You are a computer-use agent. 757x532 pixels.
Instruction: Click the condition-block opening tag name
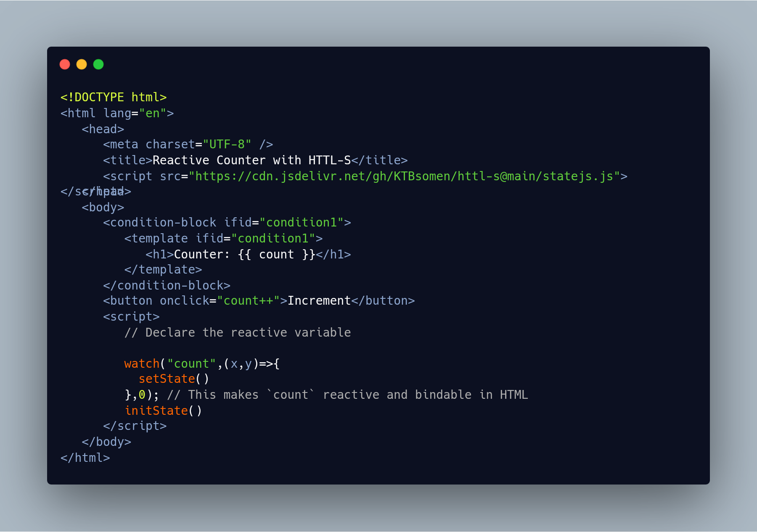(163, 222)
